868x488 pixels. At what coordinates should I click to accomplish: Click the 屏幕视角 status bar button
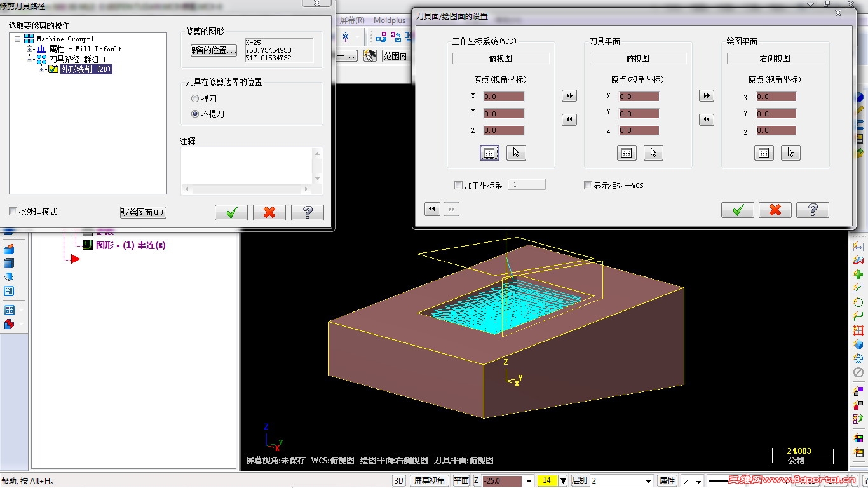pyautogui.click(x=430, y=481)
